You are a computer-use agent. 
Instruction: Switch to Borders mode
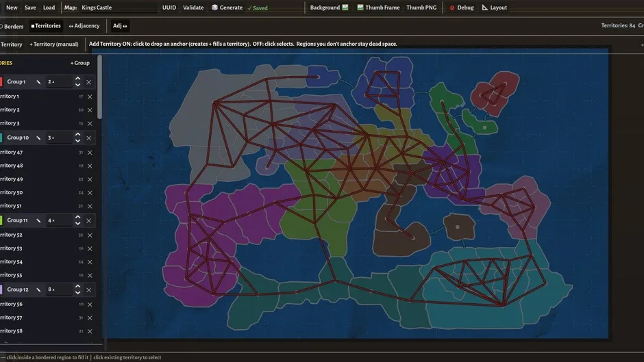[12, 26]
